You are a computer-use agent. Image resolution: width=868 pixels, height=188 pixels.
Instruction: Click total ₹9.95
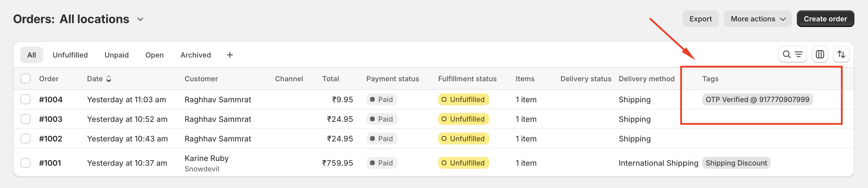(x=342, y=100)
